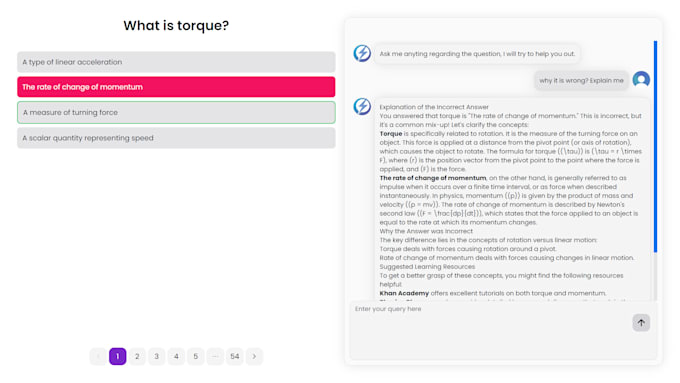This screenshot has width=680, height=383.
Task: Click the bot lightning avatar beside greeting message
Action: coord(362,53)
